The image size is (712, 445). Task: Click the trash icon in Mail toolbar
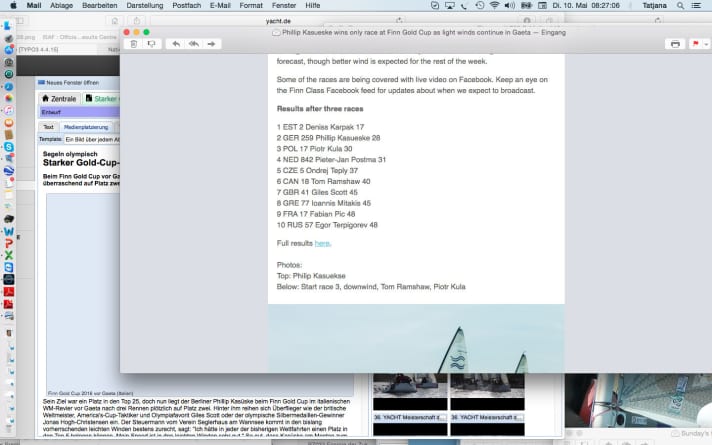click(134, 44)
